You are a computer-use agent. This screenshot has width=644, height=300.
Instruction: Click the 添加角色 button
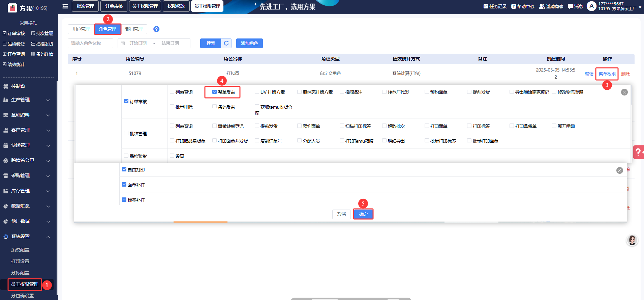pyautogui.click(x=249, y=43)
